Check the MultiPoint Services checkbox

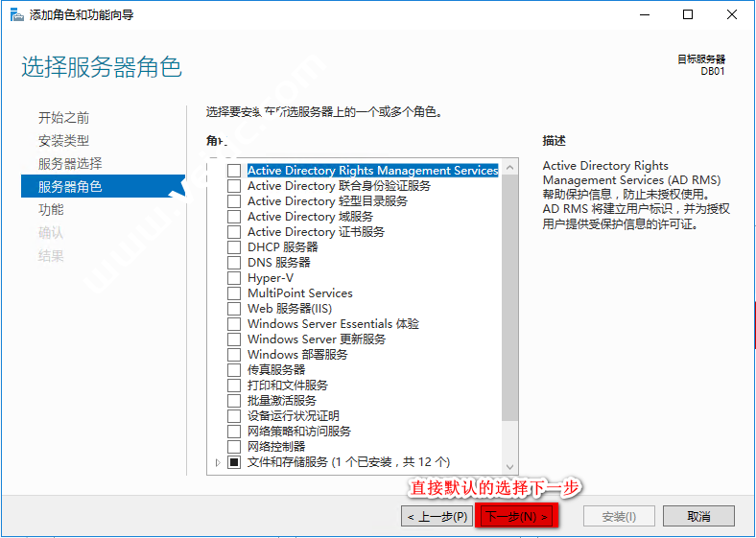click(x=234, y=293)
